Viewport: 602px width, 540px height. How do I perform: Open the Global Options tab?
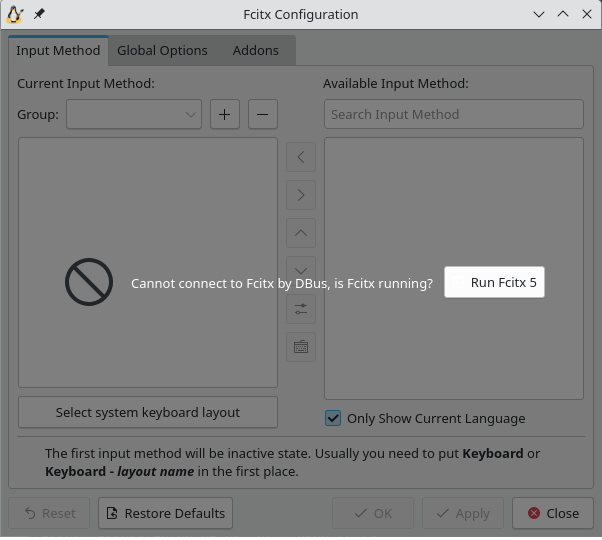click(x=162, y=51)
